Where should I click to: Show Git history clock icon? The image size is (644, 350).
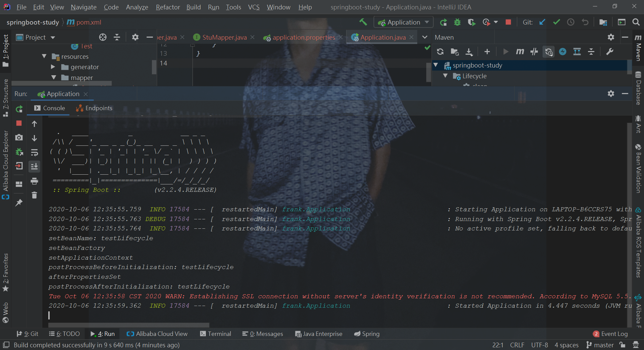571,22
